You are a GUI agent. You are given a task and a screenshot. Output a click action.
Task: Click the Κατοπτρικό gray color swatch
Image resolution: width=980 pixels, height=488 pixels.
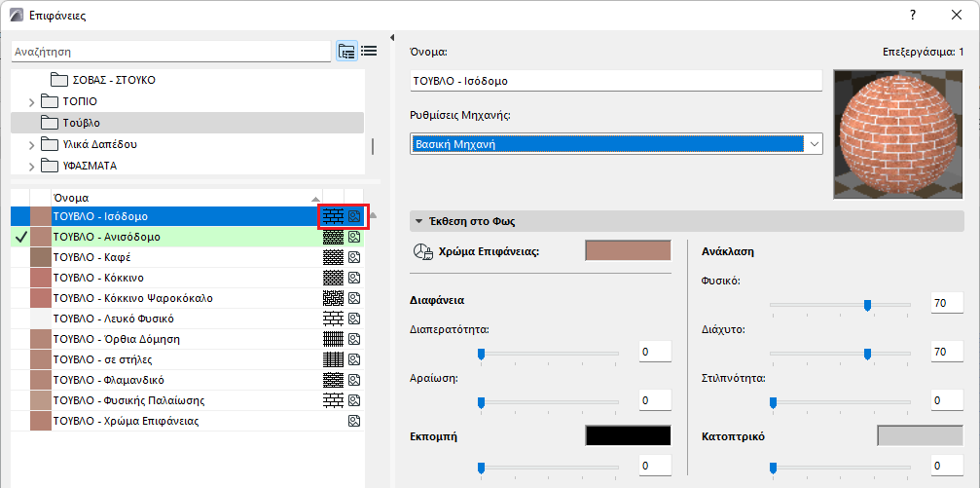921,435
